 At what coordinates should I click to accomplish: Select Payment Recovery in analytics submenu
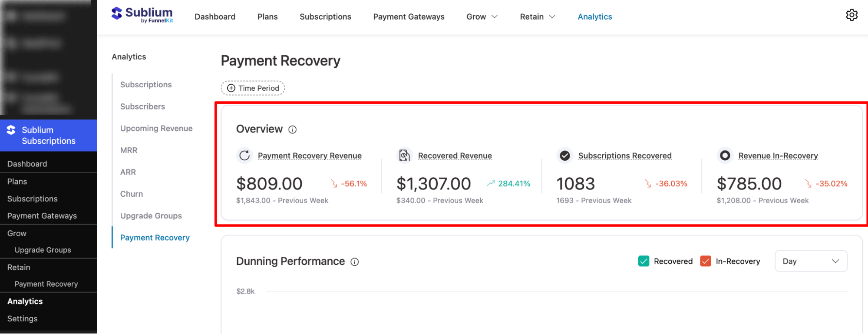[x=155, y=238]
